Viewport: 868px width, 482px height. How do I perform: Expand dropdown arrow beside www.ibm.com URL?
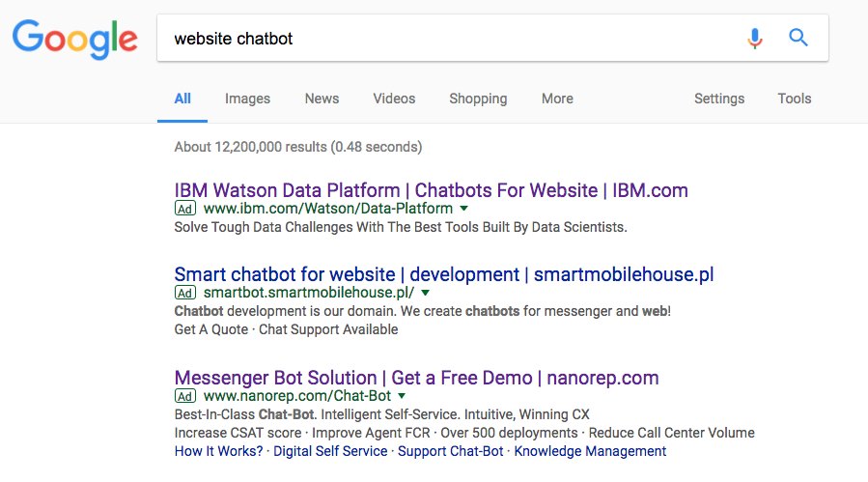pyautogui.click(x=464, y=209)
